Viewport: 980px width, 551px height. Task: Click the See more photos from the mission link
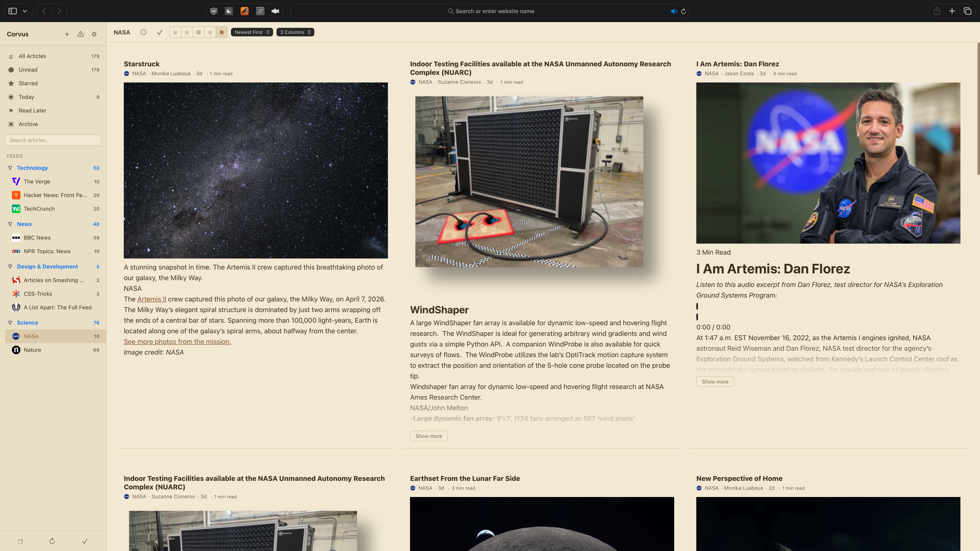click(x=177, y=341)
